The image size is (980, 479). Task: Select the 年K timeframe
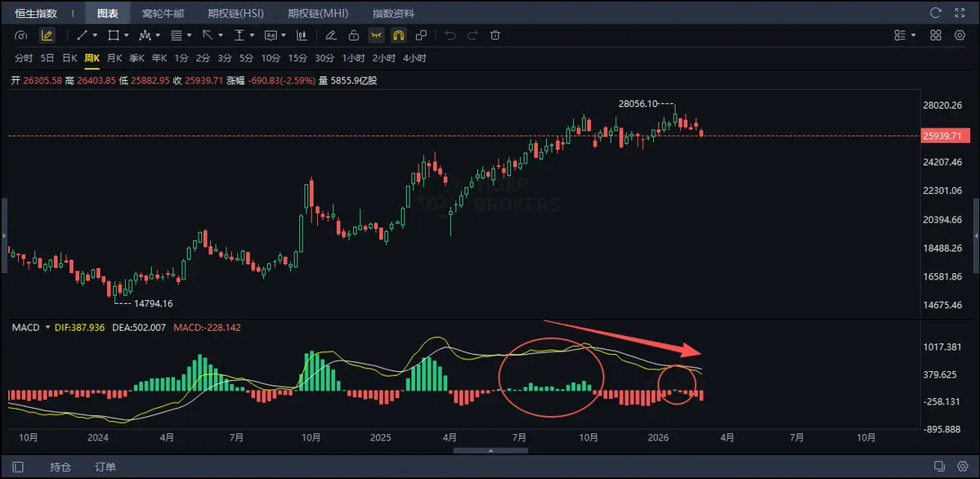pos(159,58)
